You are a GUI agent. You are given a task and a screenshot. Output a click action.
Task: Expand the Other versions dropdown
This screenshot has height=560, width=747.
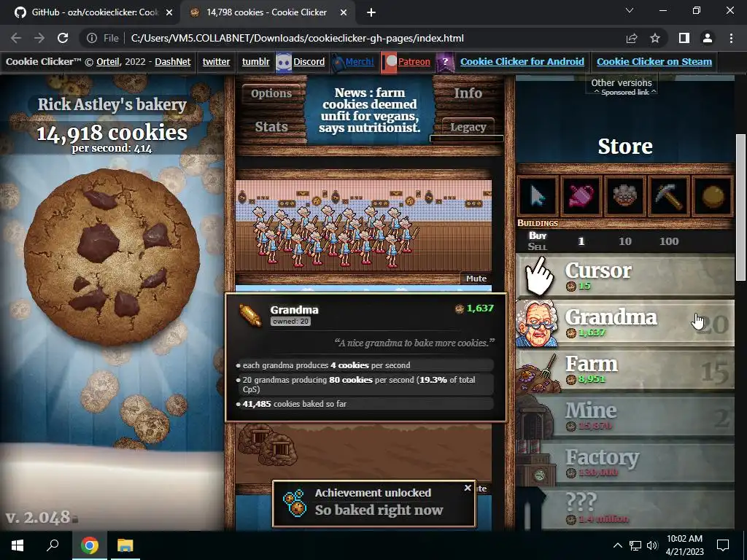pyautogui.click(x=622, y=83)
